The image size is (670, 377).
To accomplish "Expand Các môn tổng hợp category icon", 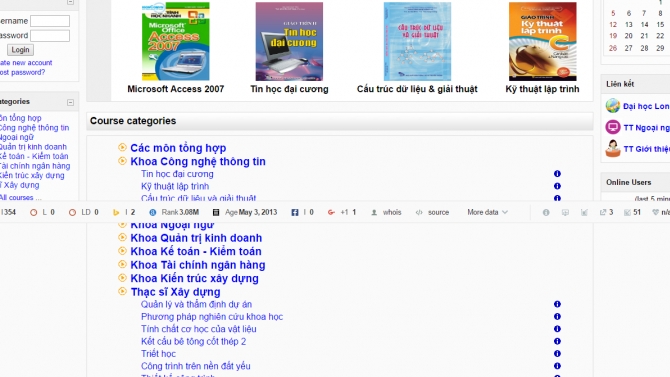I will click(x=122, y=147).
